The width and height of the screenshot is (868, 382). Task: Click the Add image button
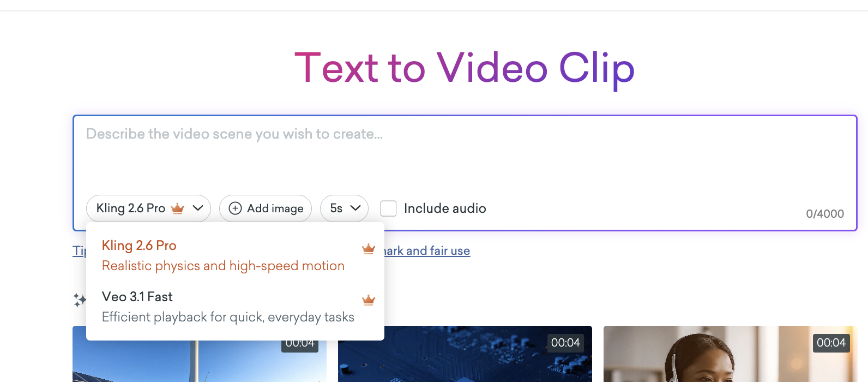[x=266, y=208]
